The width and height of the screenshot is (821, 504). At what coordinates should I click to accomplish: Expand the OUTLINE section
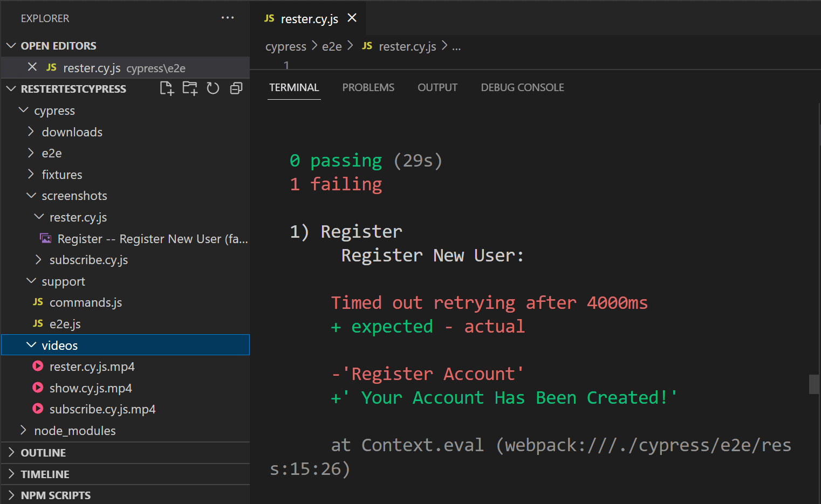[x=43, y=453]
